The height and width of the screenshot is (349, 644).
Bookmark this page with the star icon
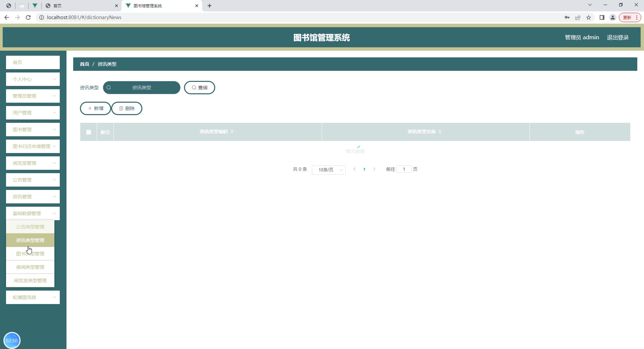[589, 17]
